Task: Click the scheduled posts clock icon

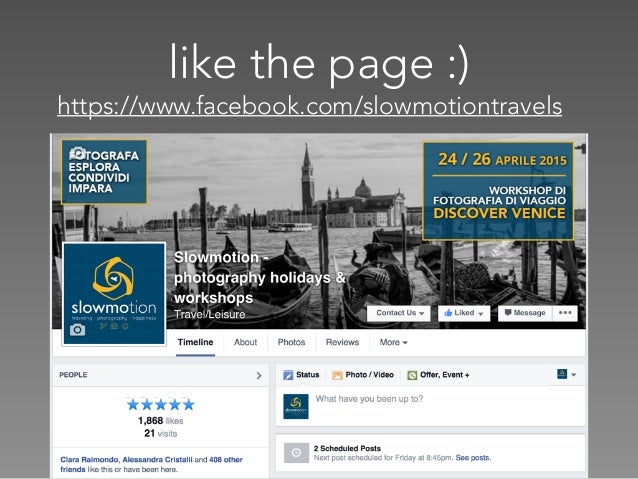Action: click(x=296, y=453)
